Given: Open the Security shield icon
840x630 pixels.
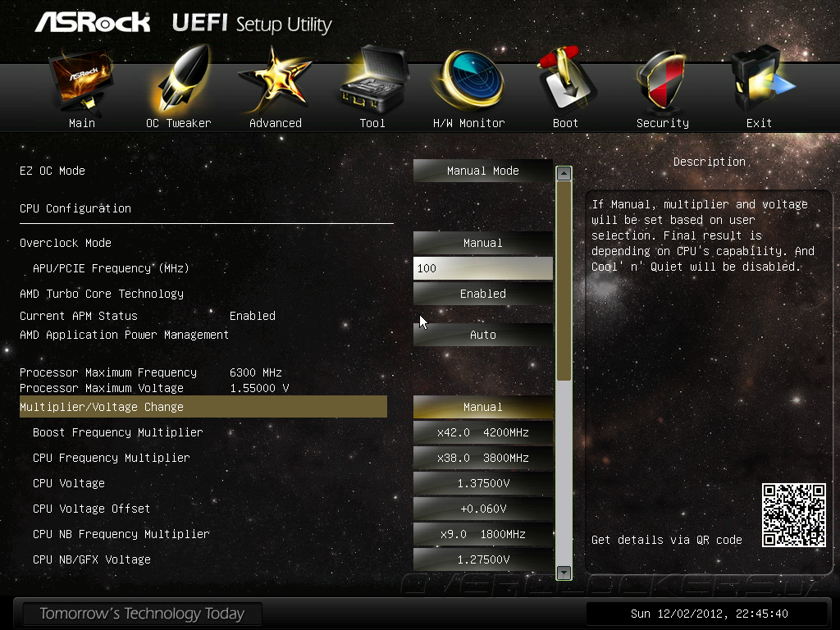Looking at the screenshot, I should point(661,80).
